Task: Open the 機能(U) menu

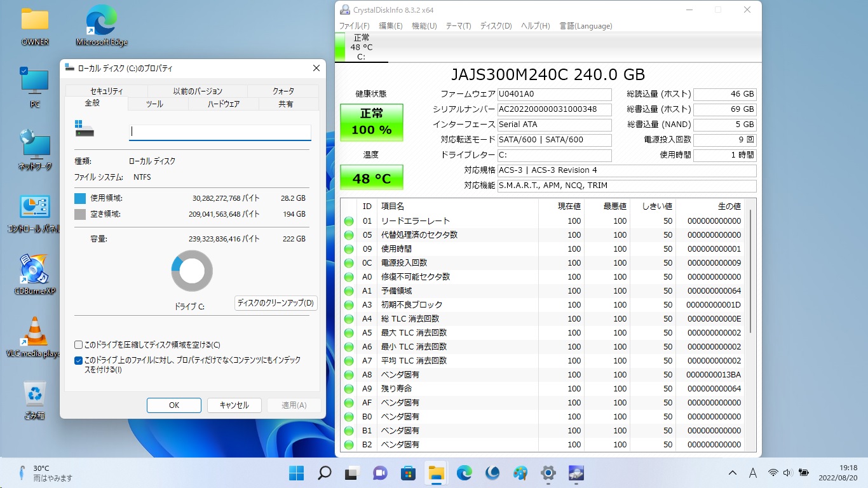Action: pyautogui.click(x=424, y=26)
